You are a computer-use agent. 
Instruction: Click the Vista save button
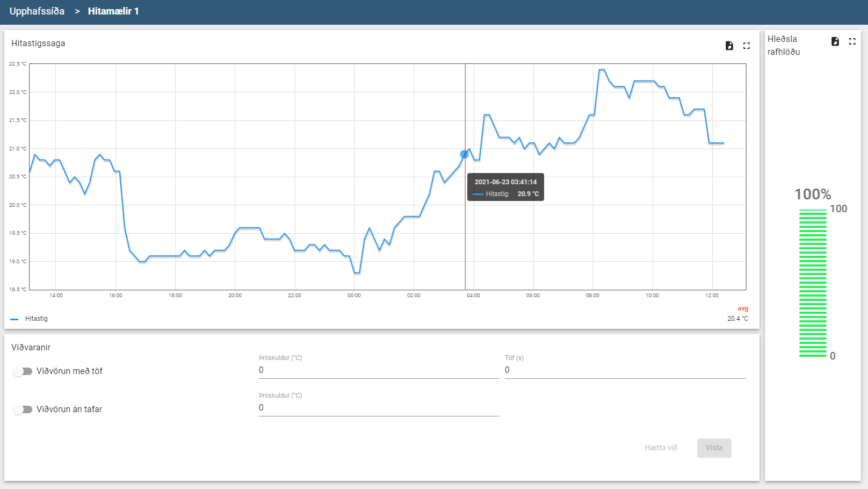click(714, 448)
